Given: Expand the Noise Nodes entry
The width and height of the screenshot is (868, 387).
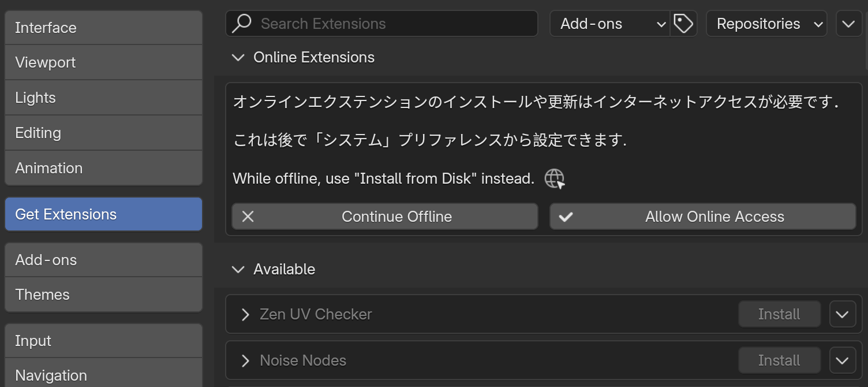Looking at the screenshot, I should tap(245, 360).
